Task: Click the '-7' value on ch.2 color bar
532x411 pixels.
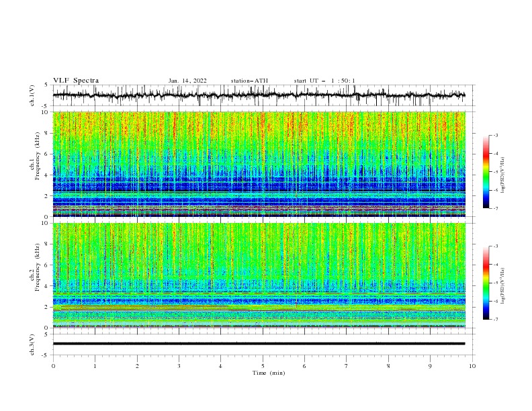Action: (495, 319)
